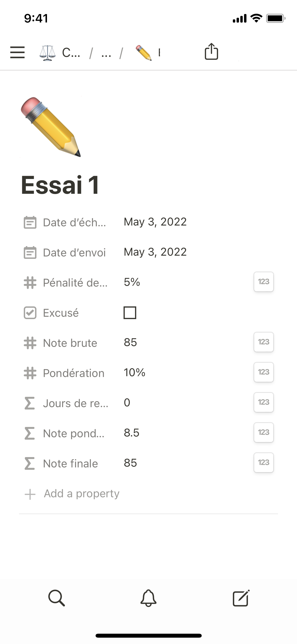
Task: Toggle the Excusé checkbox
Action: [130, 313]
